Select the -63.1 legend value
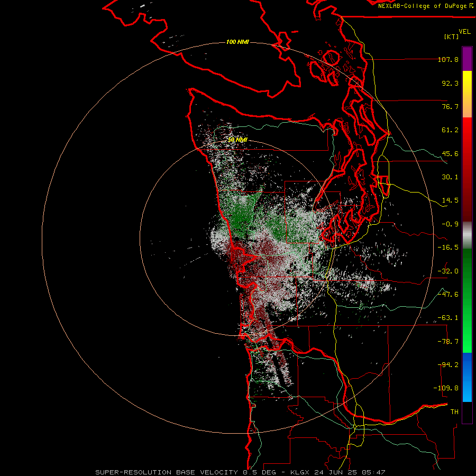The height and width of the screenshot is (476, 476). (448, 318)
